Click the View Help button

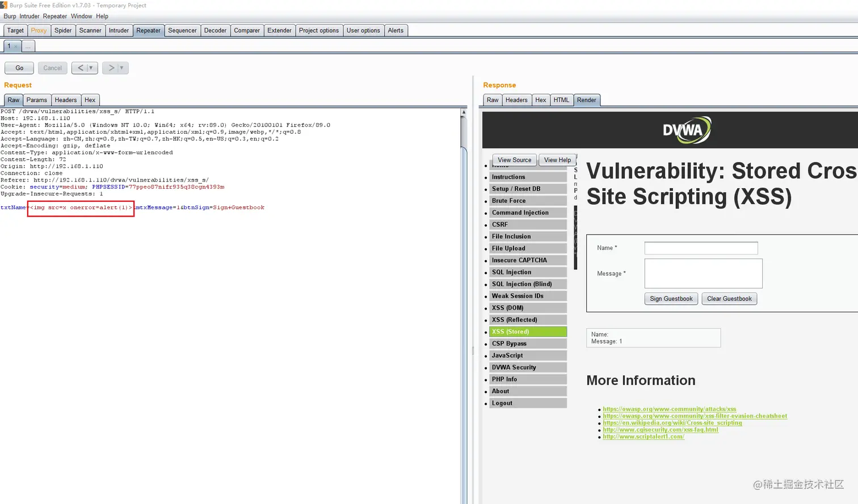point(557,160)
